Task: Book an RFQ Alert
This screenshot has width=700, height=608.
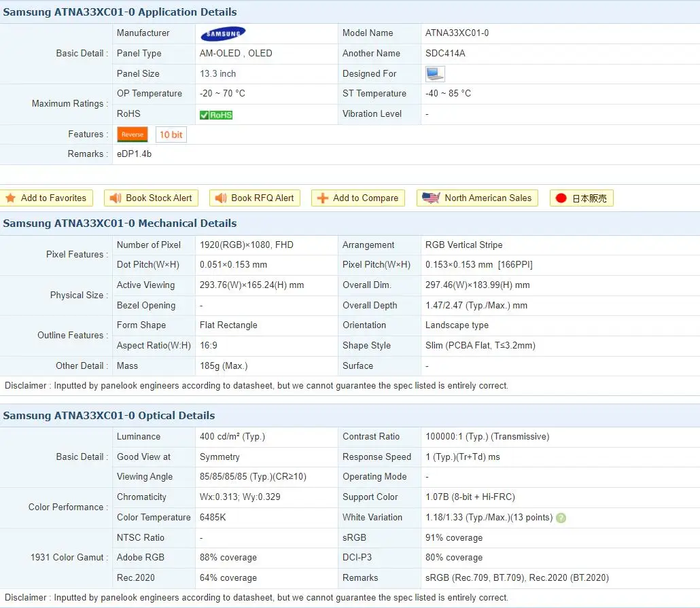Action: pos(254,198)
